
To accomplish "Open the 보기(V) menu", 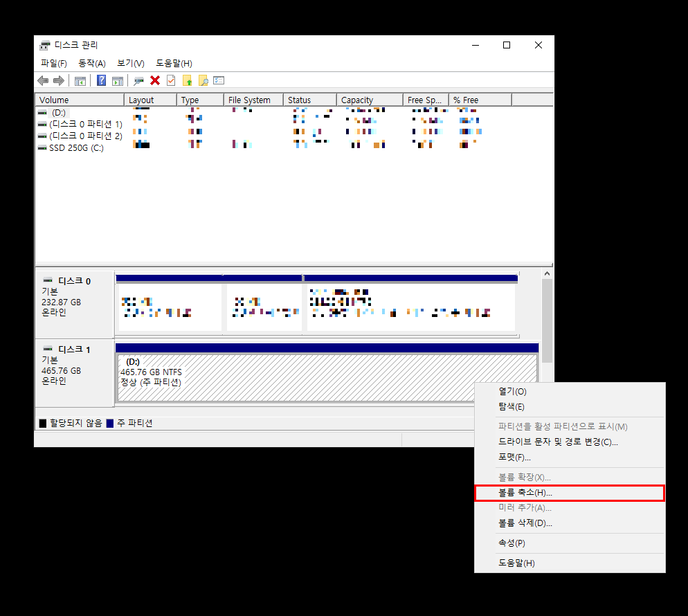I will pos(130,63).
